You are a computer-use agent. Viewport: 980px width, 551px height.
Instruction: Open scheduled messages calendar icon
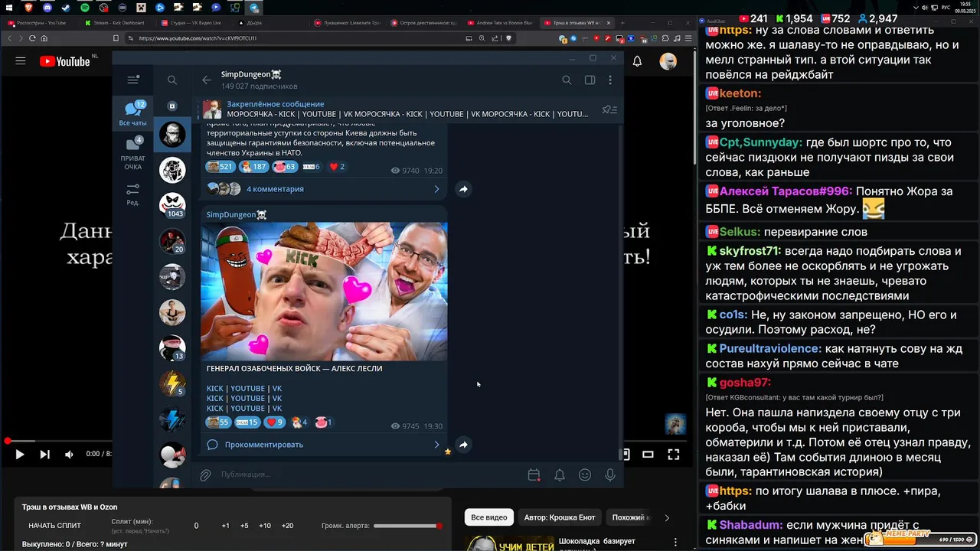pyautogui.click(x=534, y=475)
